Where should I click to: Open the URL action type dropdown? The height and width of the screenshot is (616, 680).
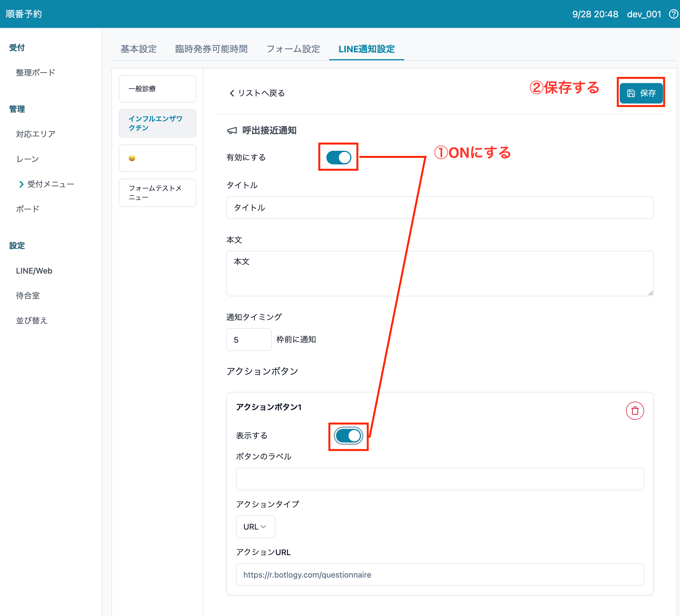(x=255, y=527)
